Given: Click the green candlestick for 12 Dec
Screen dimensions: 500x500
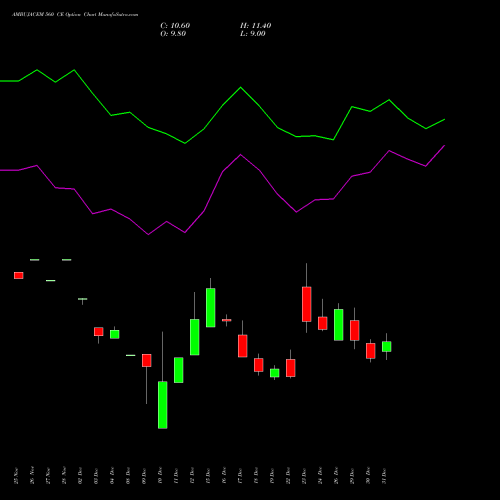Looking at the screenshot, I should [195, 337].
